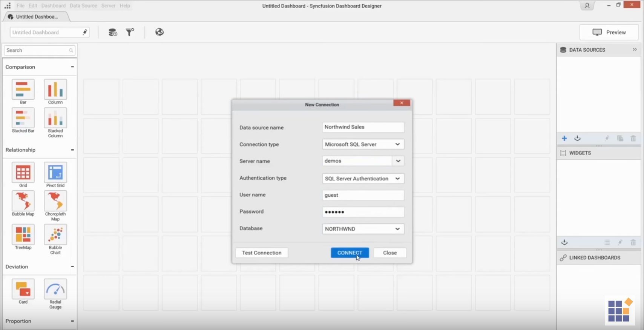Click the Preview button
This screenshot has height=330, width=644.
[609, 32]
